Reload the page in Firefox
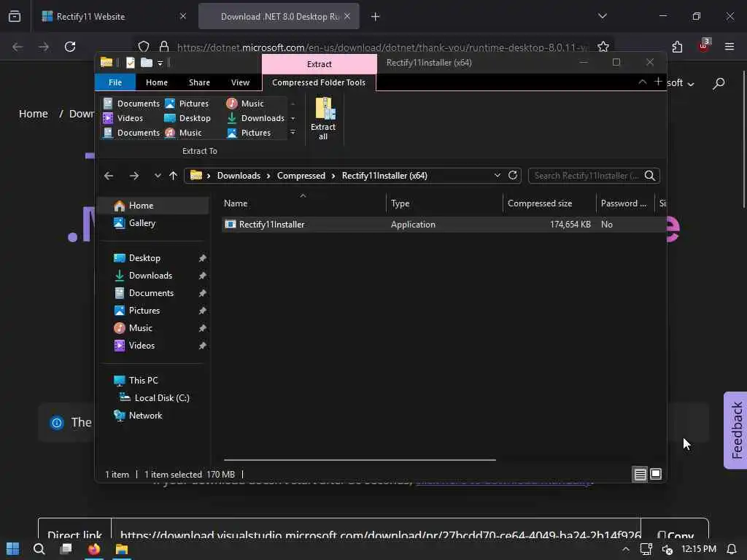Viewport: 747px width, 560px height. click(70, 47)
